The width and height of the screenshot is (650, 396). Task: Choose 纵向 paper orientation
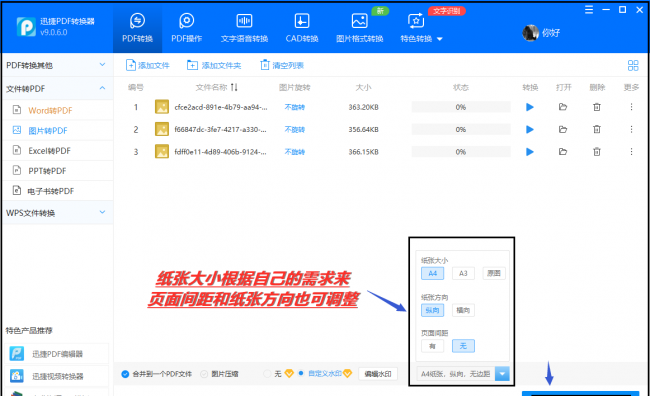[x=432, y=310]
